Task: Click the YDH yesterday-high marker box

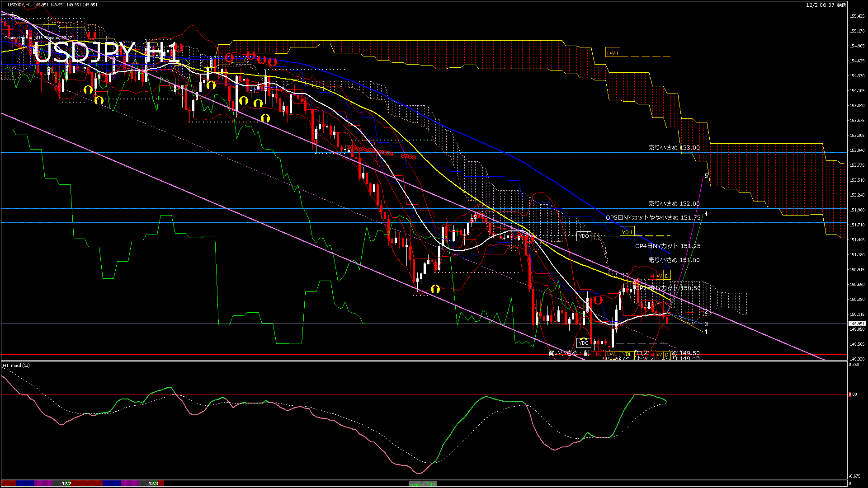Action: tap(627, 232)
